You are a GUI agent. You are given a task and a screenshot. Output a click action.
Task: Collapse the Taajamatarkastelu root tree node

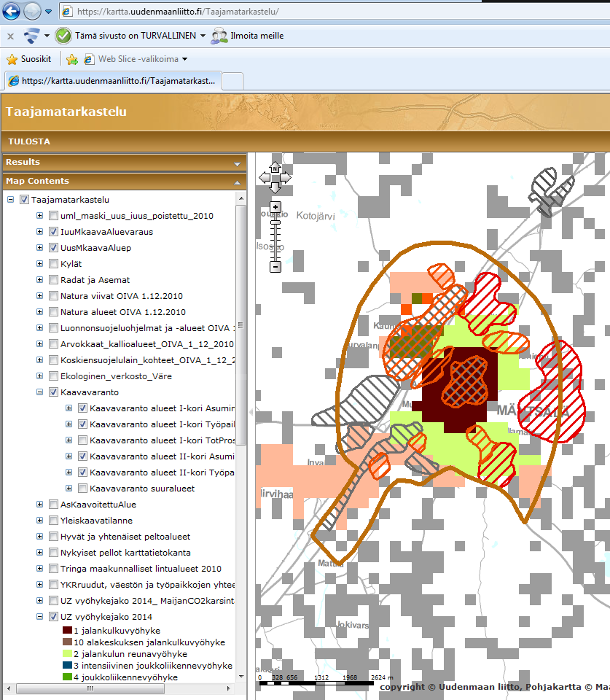pos(10,200)
